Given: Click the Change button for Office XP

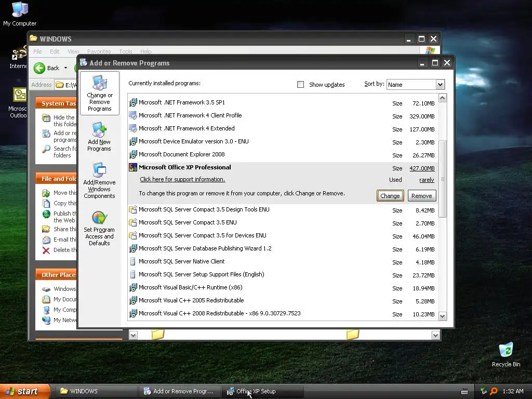Looking at the screenshot, I should [390, 196].
